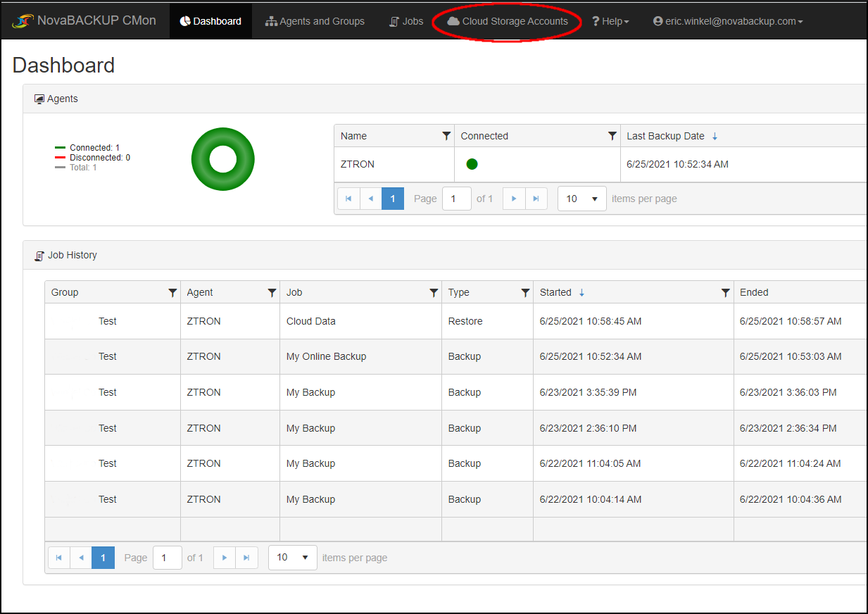Viewport: 868px width, 614px height.
Task: Click the NovaBACKUP CMon brand link
Action: pos(84,21)
